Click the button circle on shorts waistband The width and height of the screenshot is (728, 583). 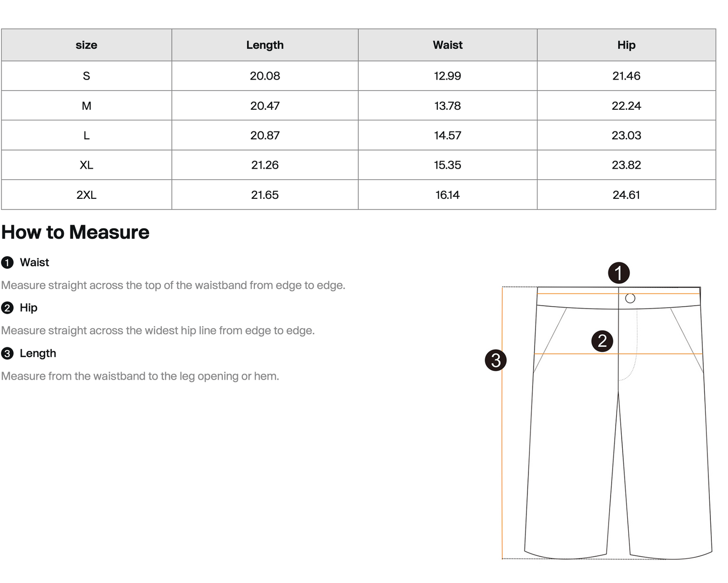[x=630, y=299]
